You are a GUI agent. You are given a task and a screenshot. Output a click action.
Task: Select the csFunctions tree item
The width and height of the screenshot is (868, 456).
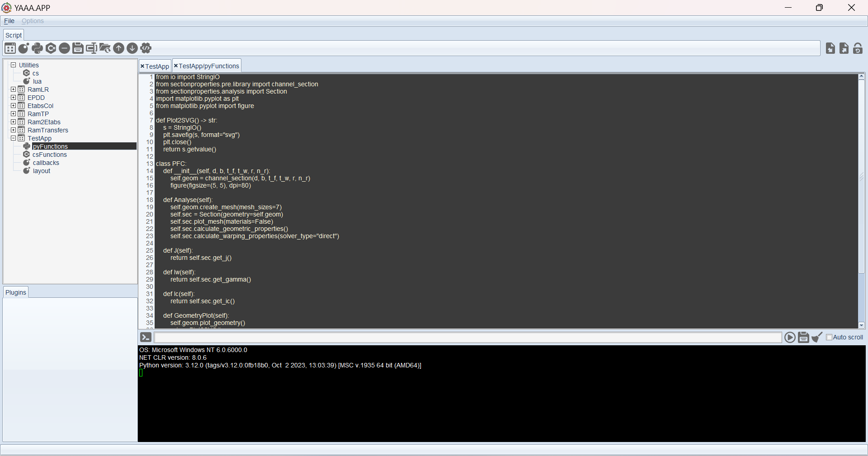tap(50, 155)
